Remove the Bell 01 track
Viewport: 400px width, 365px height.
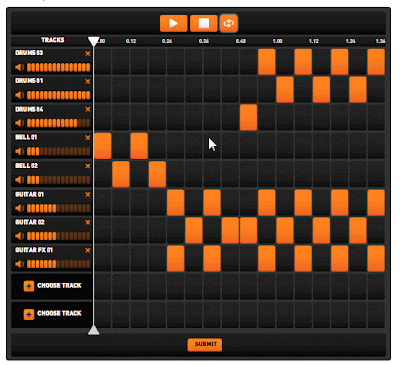88,137
